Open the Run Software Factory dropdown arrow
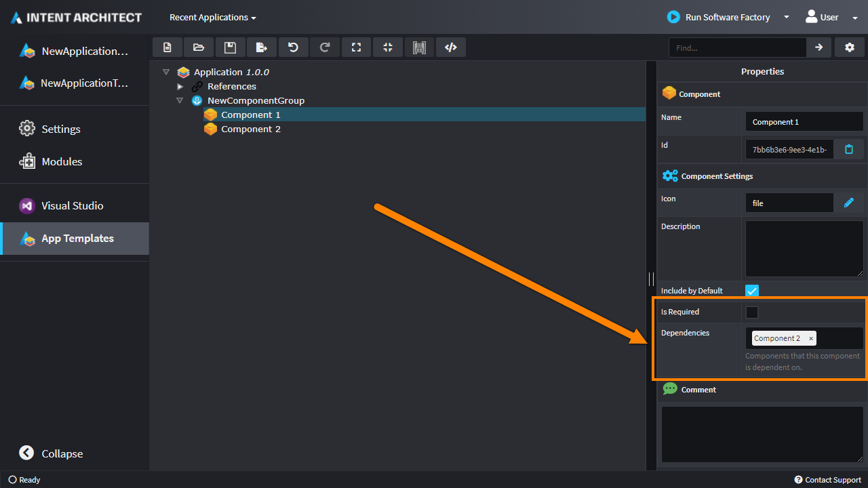The width and height of the screenshot is (868, 488). (787, 18)
